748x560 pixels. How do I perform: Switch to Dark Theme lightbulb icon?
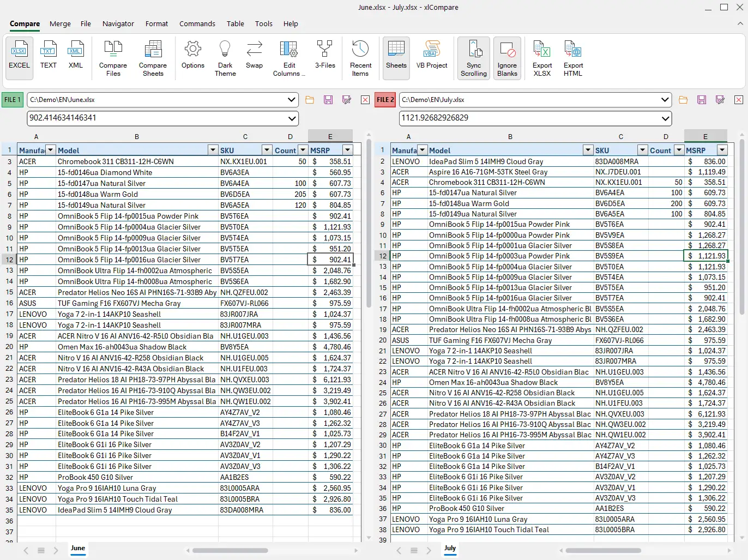(225, 58)
